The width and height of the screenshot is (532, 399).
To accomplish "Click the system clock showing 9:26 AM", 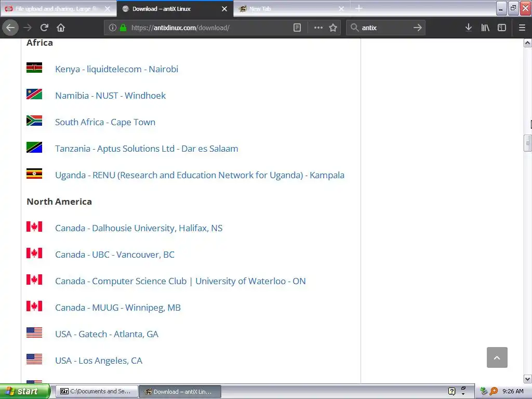I will [x=513, y=391].
